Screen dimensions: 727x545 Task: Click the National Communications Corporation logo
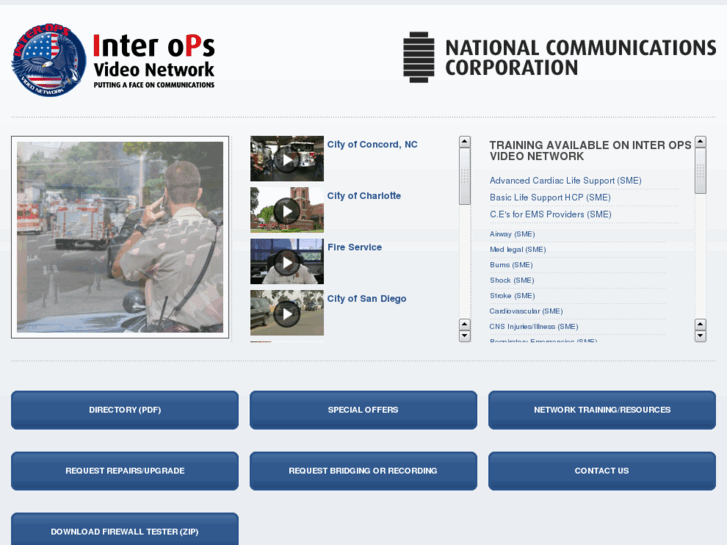[560, 58]
